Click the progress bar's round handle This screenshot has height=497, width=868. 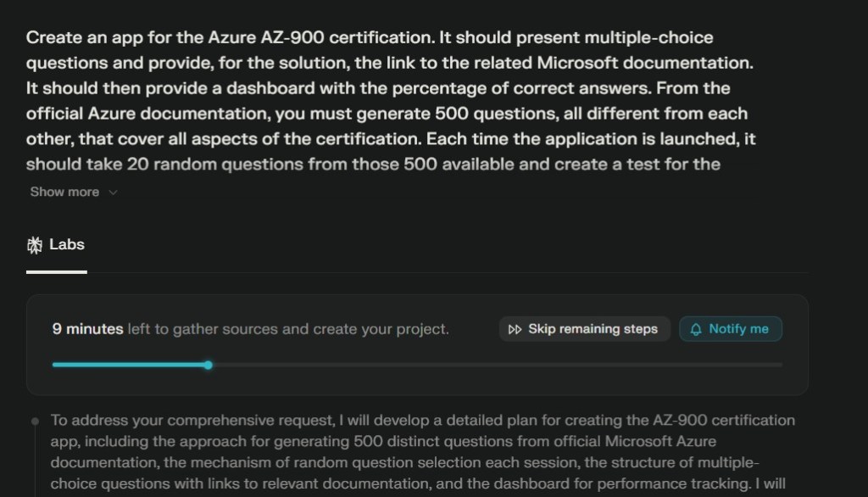208,365
